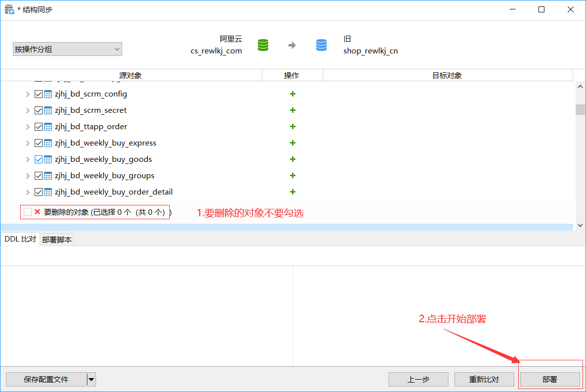The width and height of the screenshot is (586, 392).
Task: Open the 按操作分组 grouping dropdown
Action: click(67, 49)
